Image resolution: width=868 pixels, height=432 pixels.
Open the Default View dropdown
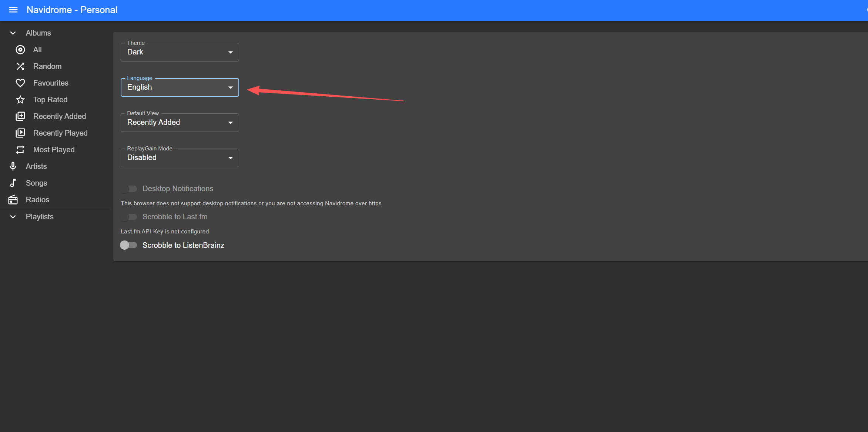tap(180, 123)
